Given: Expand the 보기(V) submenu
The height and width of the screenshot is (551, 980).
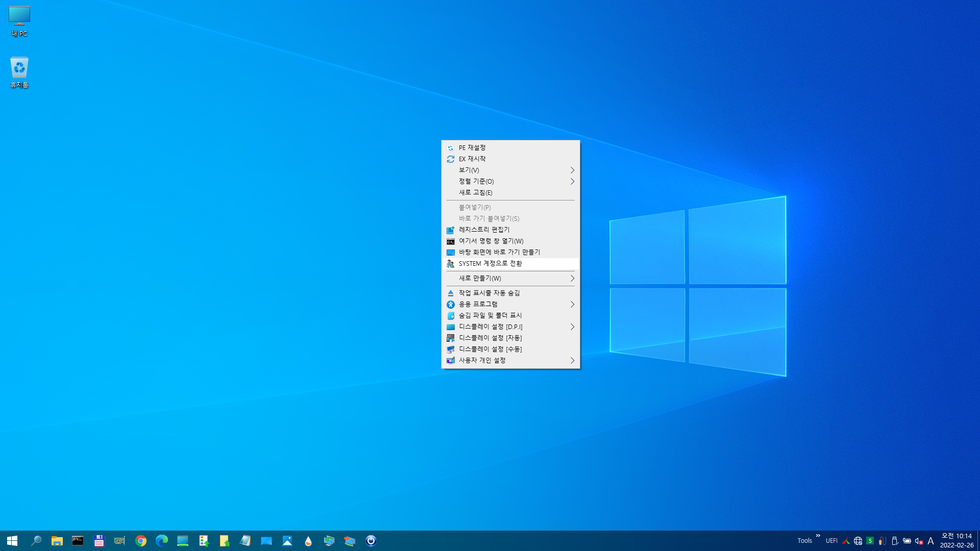Looking at the screenshot, I should click(x=510, y=170).
